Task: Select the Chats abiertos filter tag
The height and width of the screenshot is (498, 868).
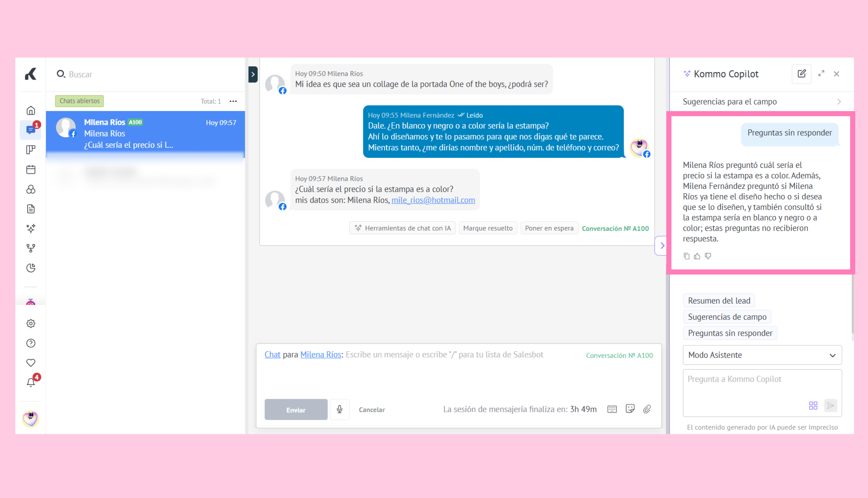Action: (79, 101)
